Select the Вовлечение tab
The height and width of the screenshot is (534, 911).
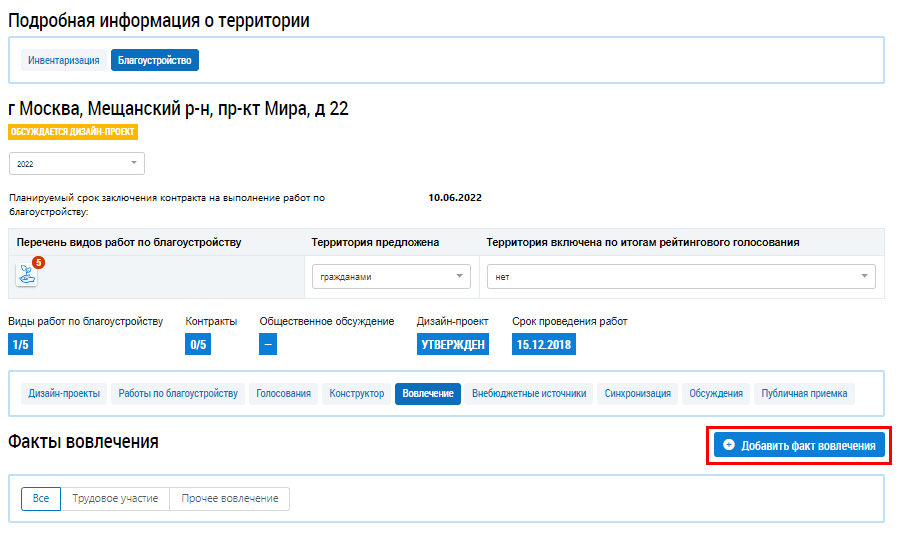pyautogui.click(x=428, y=393)
